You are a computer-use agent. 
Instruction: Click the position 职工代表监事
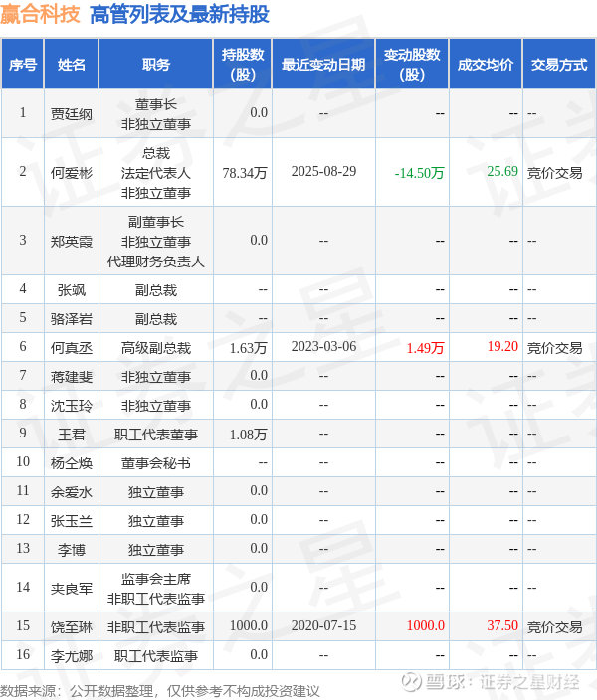155,656
